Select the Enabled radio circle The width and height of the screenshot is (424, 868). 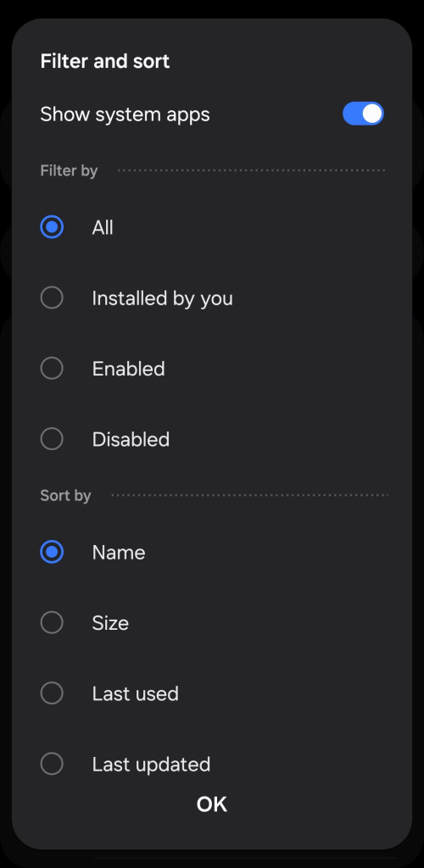pos(52,368)
